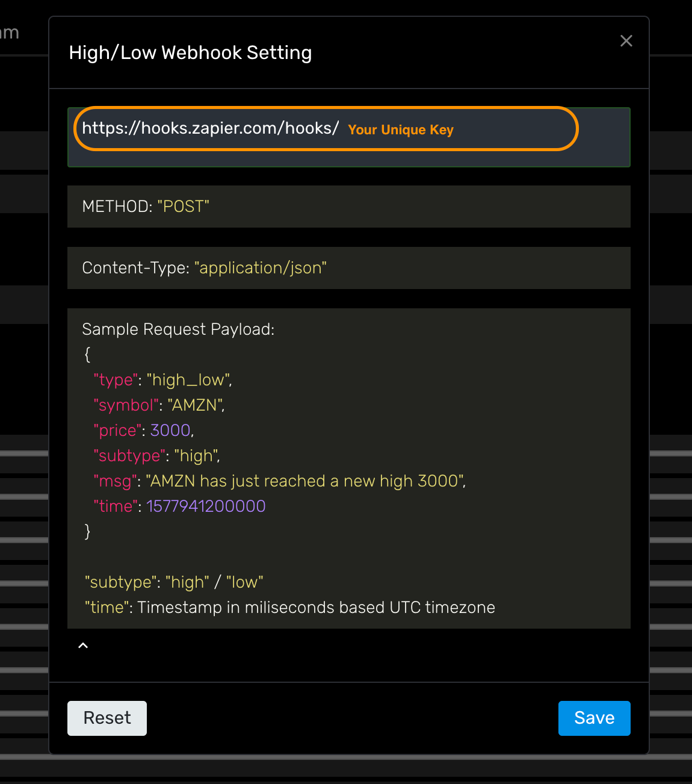Click the closing brace of the payload

coord(87,532)
